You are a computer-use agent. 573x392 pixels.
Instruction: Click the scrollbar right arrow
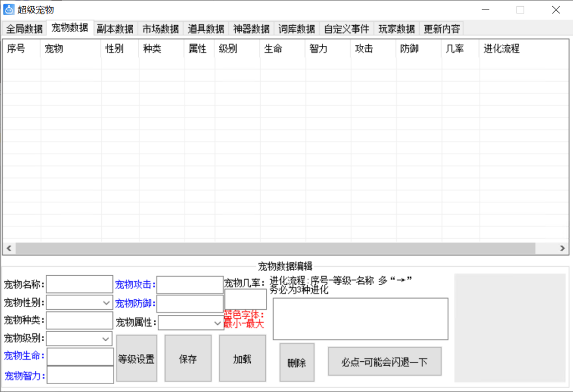click(x=563, y=248)
